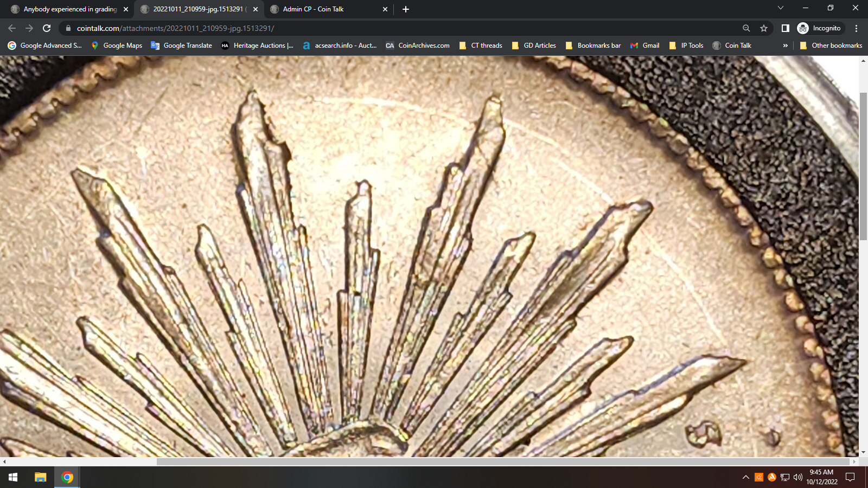Image resolution: width=868 pixels, height=488 pixels.
Task: Open the tab search dropdown arrow
Action: (x=781, y=8)
